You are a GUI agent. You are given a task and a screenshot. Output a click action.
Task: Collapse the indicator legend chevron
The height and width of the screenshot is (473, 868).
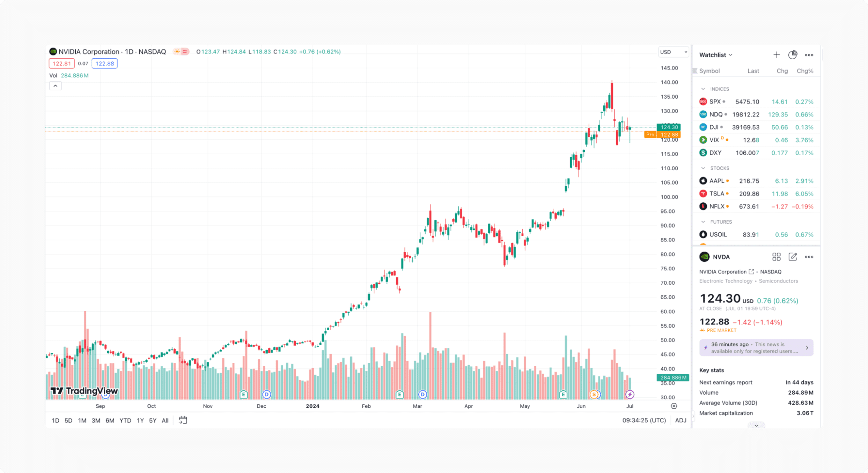[x=55, y=85]
